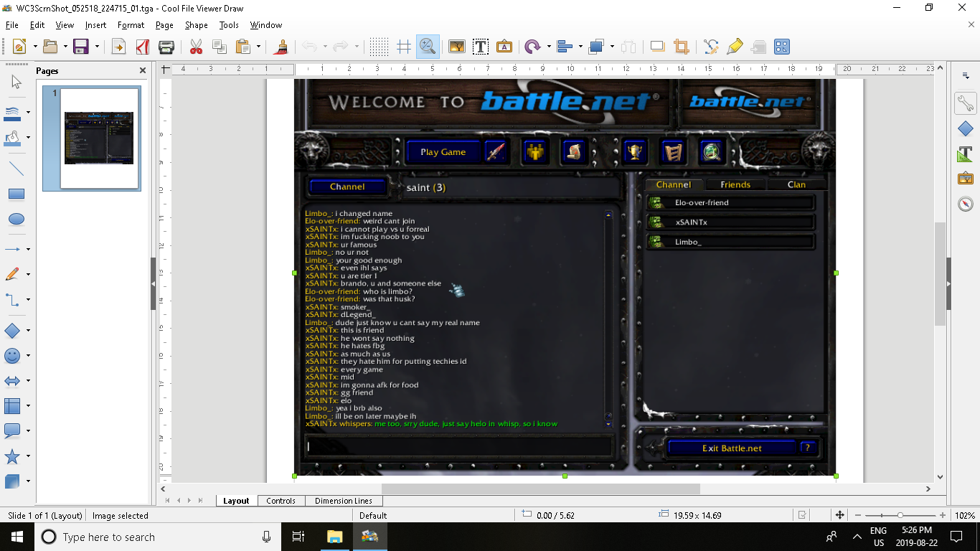Image resolution: width=980 pixels, height=551 pixels.
Task: Expand the Open recent files dropdown
Action: point(65,47)
